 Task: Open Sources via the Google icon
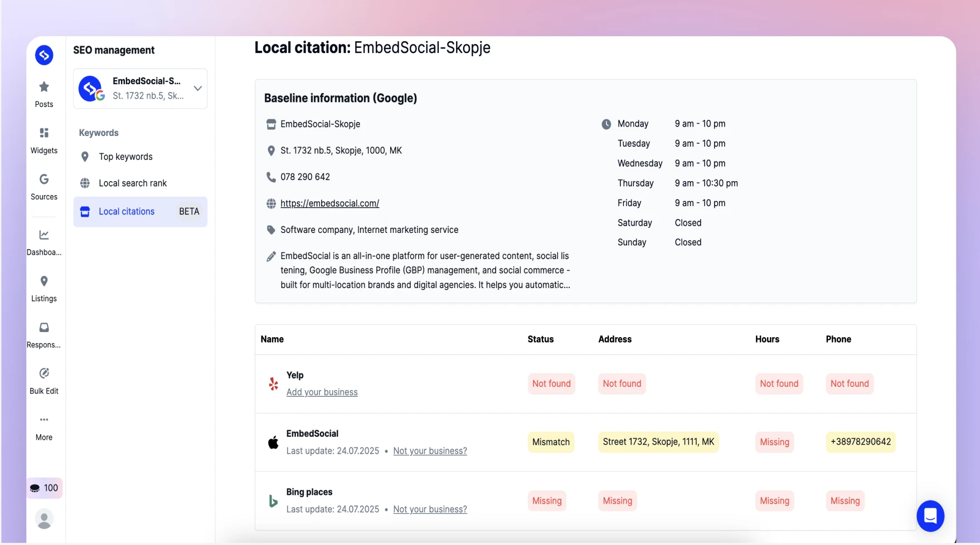pos(44,179)
